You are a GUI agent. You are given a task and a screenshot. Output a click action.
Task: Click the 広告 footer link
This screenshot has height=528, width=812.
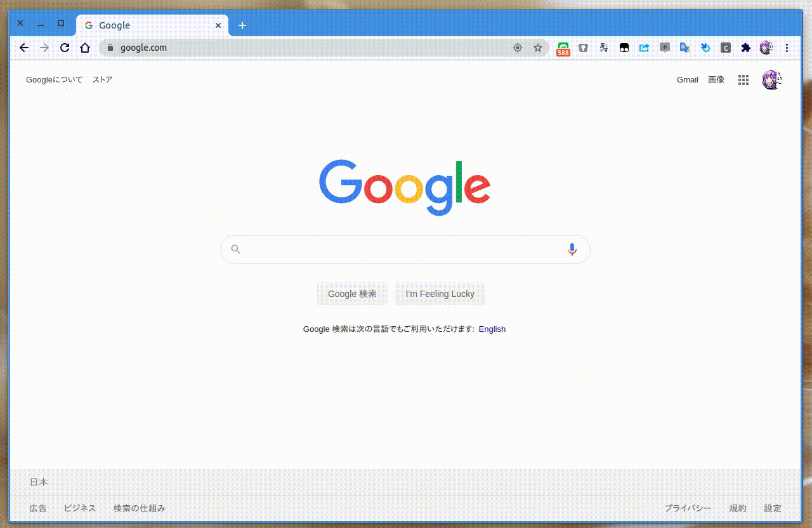[38, 508]
